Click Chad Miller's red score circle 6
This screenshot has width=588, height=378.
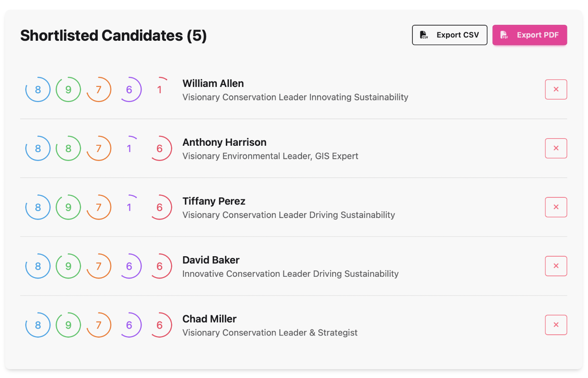pyautogui.click(x=160, y=325)
